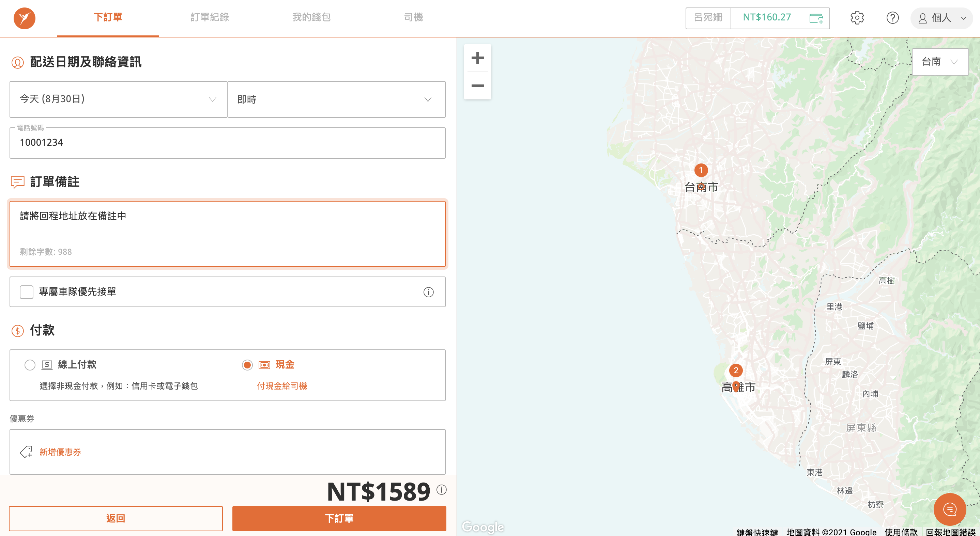Click 回報地圖錯誤 link on the map
Viewport: 980px width, 536px height.
(950, 532)
